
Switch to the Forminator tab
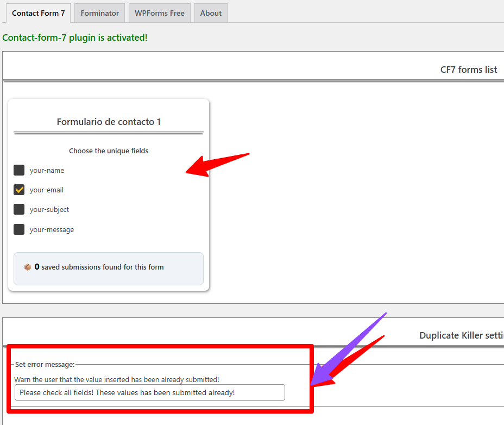click(x=99, y=13)
